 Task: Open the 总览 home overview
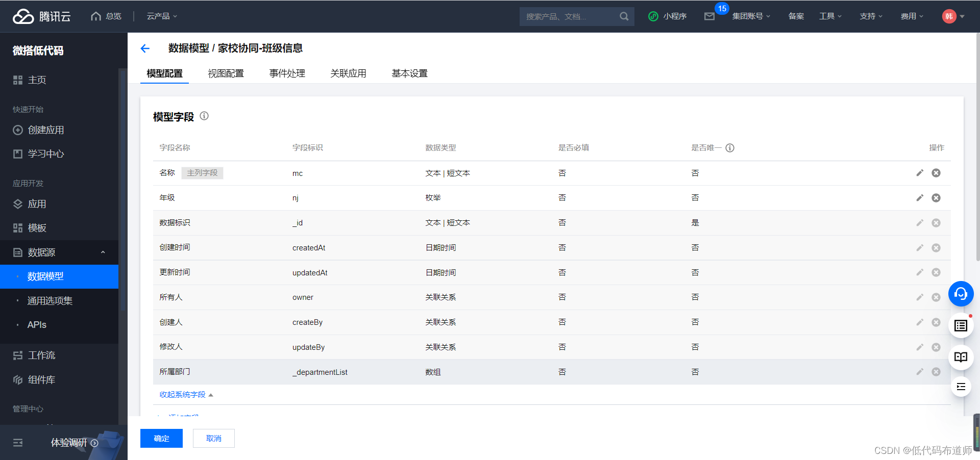click(106, 16)
